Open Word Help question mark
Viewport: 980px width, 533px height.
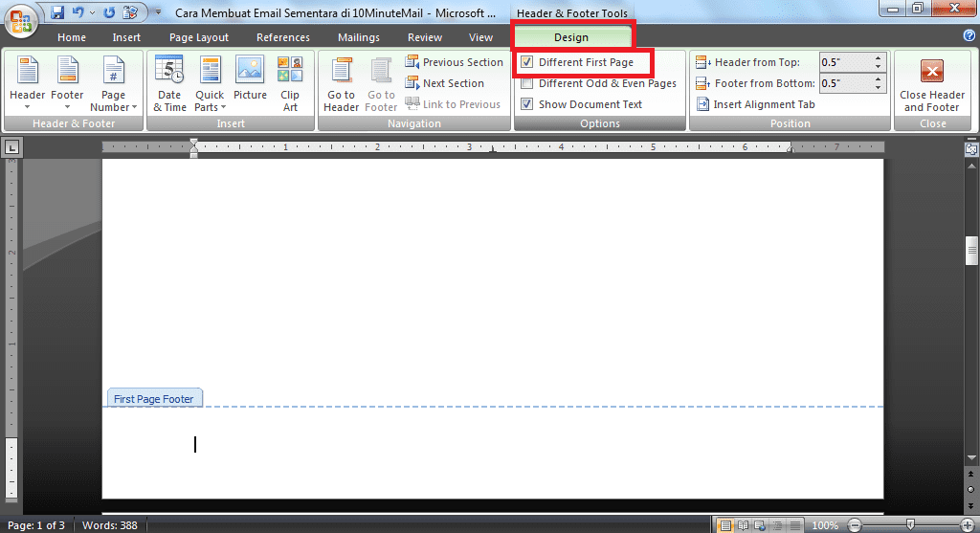click(x=969, y=36)
